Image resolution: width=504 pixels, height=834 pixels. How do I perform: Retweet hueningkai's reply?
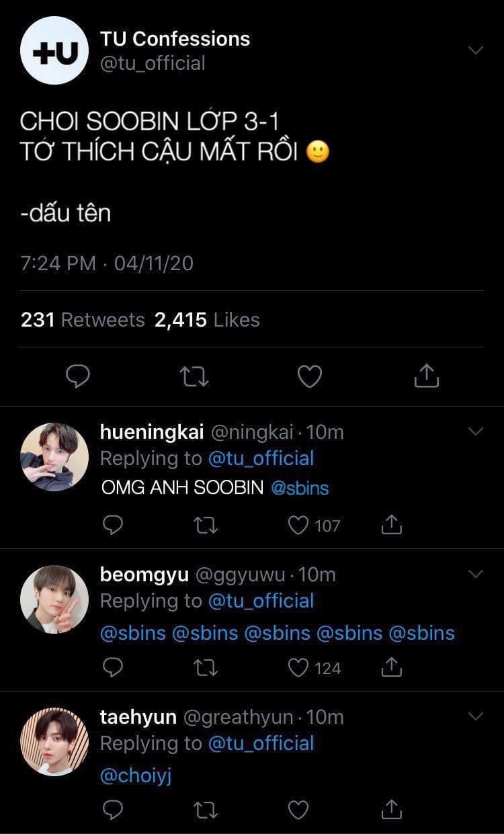coord(205,525)
